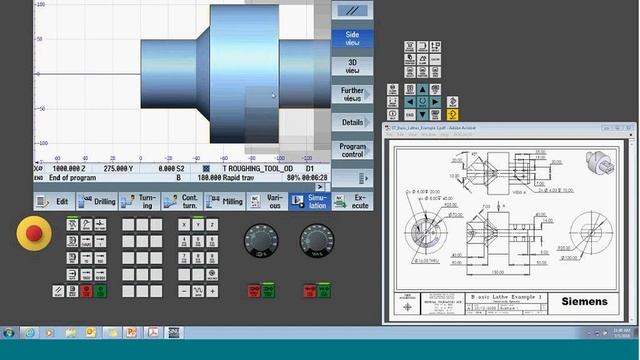Click Siemens text in drawing title block
Image resolution: width=640 pixels, height=360 pixels.
click(584, 302)
